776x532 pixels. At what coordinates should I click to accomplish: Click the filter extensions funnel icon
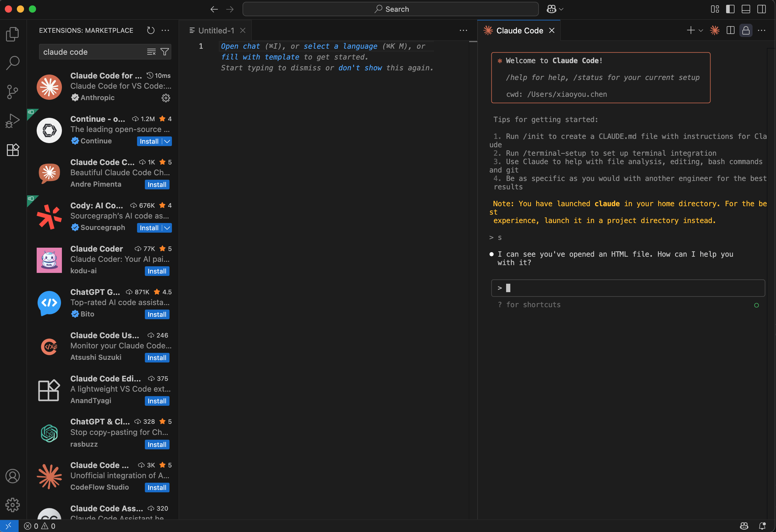pyautogui.click(x=165, y=52)
